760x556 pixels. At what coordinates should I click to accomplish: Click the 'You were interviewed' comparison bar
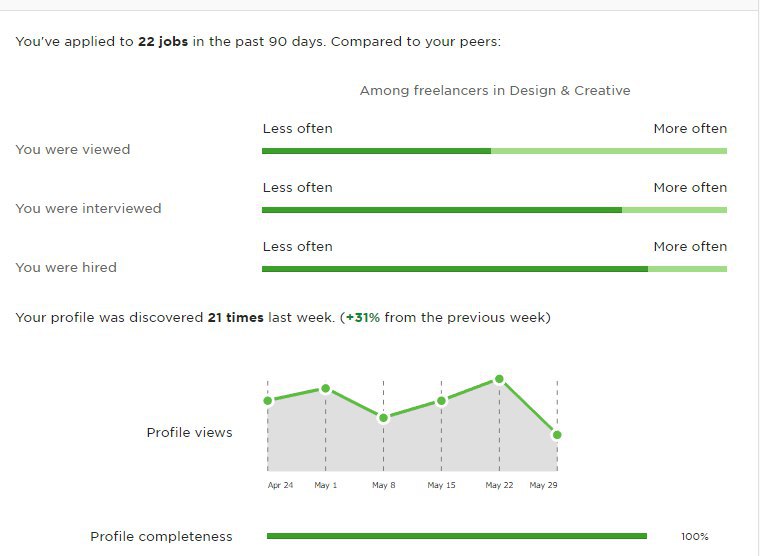pos(494,210)
